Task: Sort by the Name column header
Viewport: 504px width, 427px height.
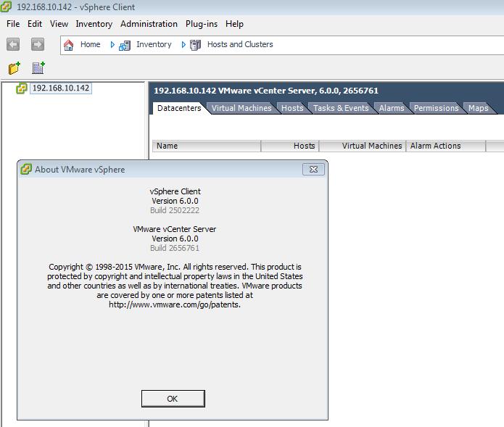Action: [207, 146]
